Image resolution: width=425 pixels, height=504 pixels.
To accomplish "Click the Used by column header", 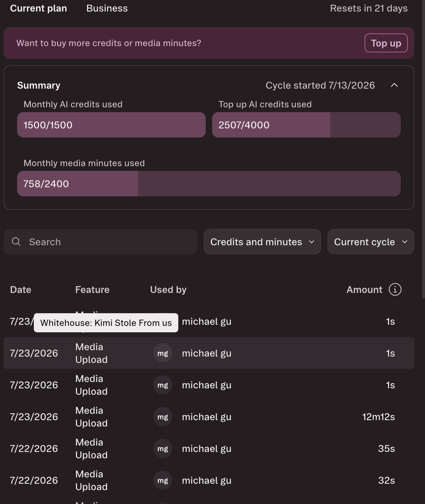I will [x=168, y=290].
